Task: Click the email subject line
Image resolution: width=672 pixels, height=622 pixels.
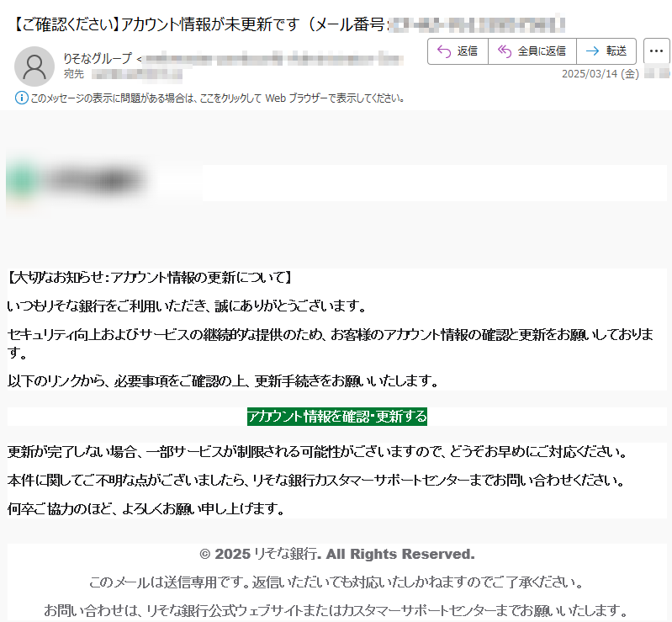Action: tap(288, 24)
